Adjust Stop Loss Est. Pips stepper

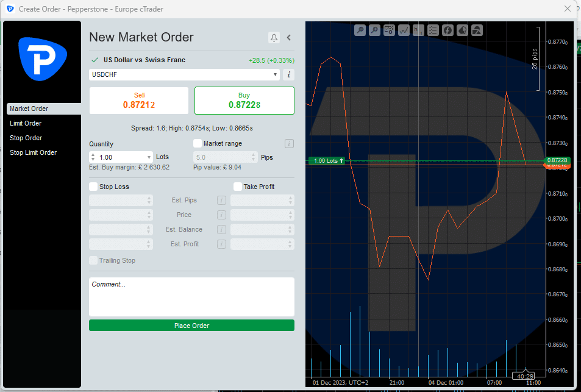click(x=149, y=200)
